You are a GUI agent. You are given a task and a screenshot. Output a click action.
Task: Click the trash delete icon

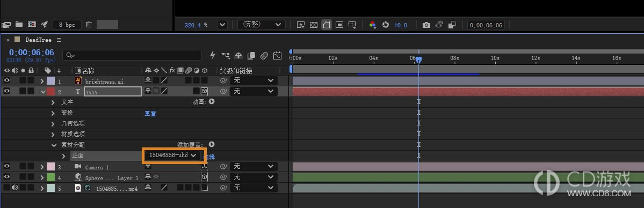89,25
